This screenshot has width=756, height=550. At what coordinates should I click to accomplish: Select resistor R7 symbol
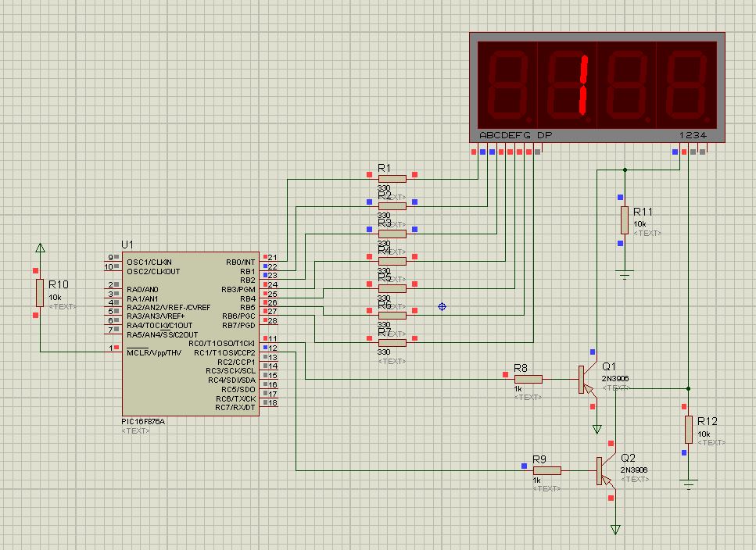pos(392,343)
